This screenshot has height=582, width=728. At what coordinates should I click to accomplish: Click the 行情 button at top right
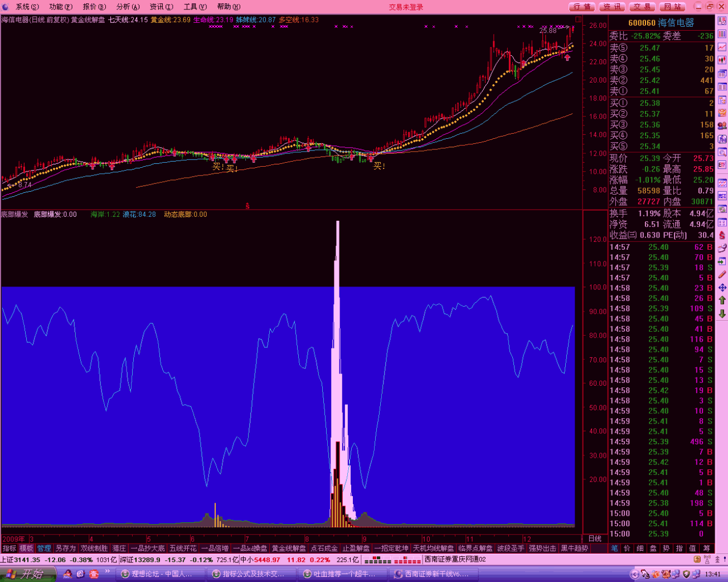[x=582, y=7]
